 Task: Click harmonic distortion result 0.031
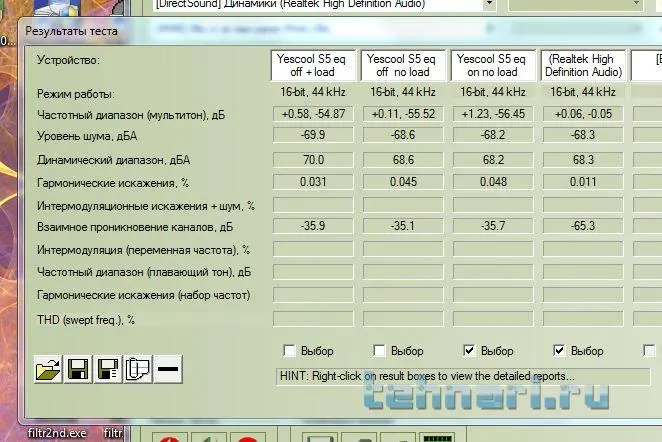click(x=313, y=182)
